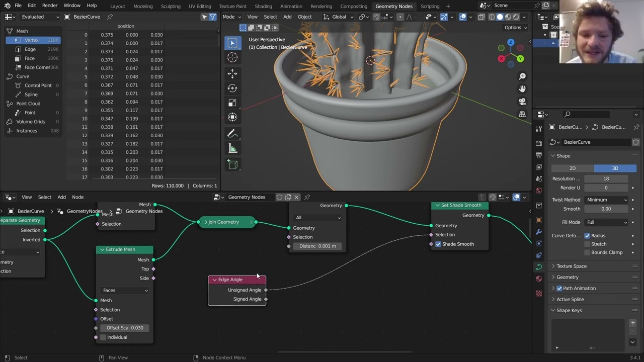Open the viewport Options dropdown
The image size is (644, 362).
point(515,28)
